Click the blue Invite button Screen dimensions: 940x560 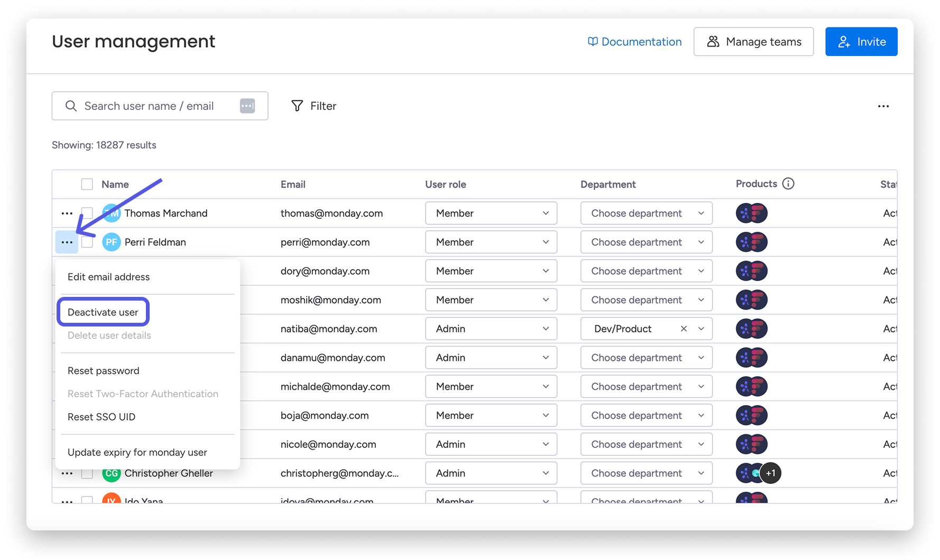861,42
